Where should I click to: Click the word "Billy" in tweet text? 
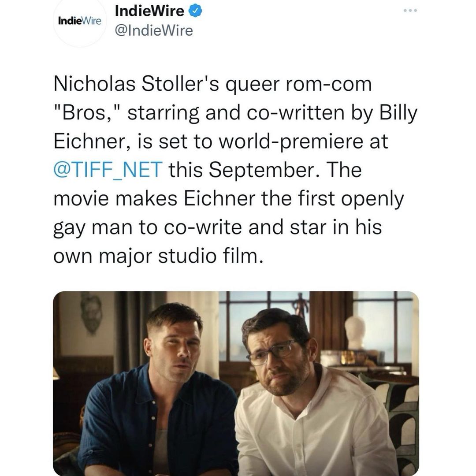tap(398, 113)
